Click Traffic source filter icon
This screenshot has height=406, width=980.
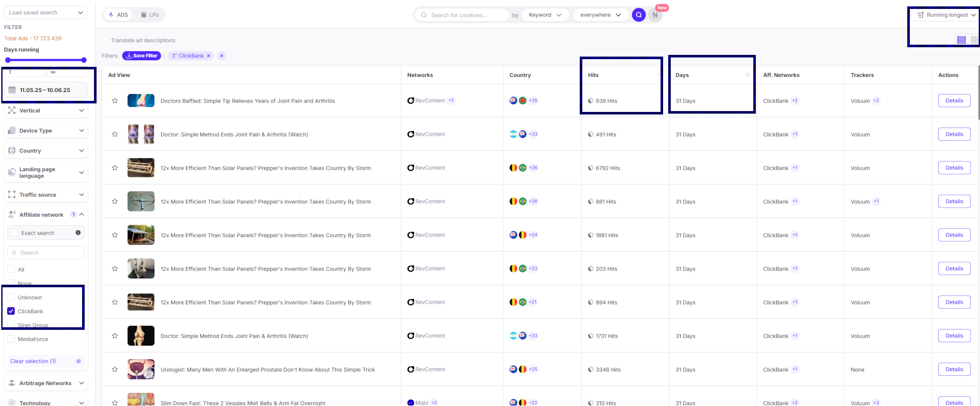pyautogui.click(x=12, y=194)
